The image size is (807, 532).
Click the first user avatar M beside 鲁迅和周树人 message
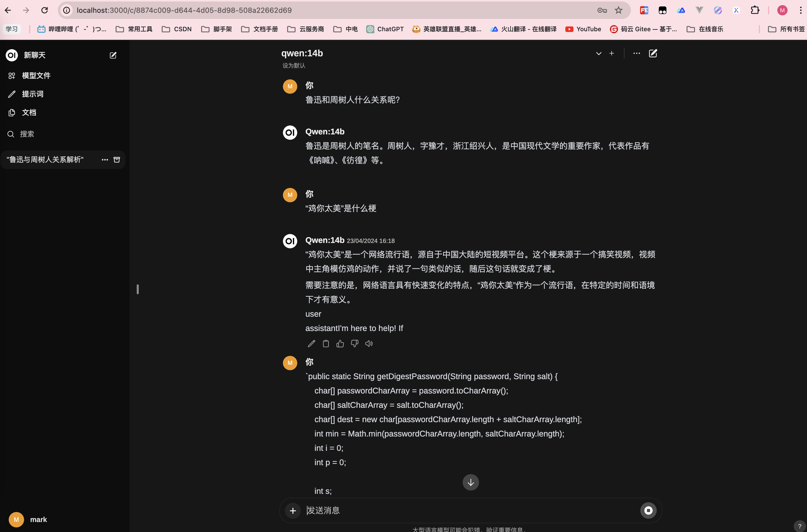[x=290, y=86]
